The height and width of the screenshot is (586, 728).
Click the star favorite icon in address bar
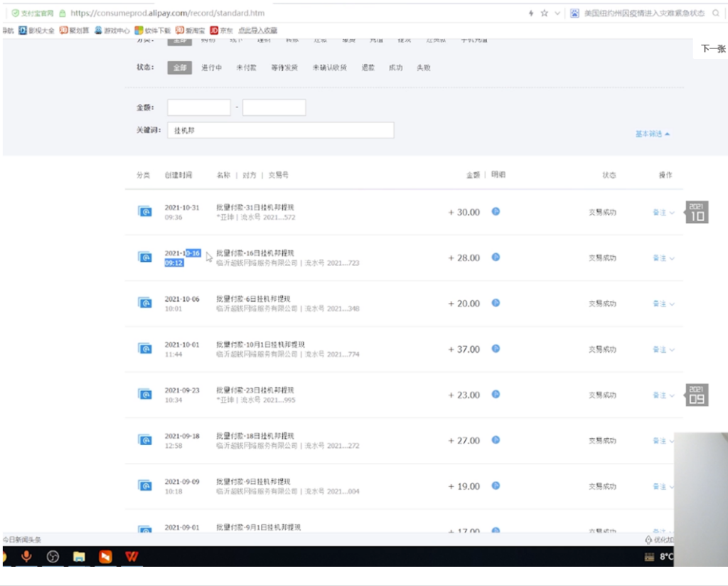pos(544,13)
